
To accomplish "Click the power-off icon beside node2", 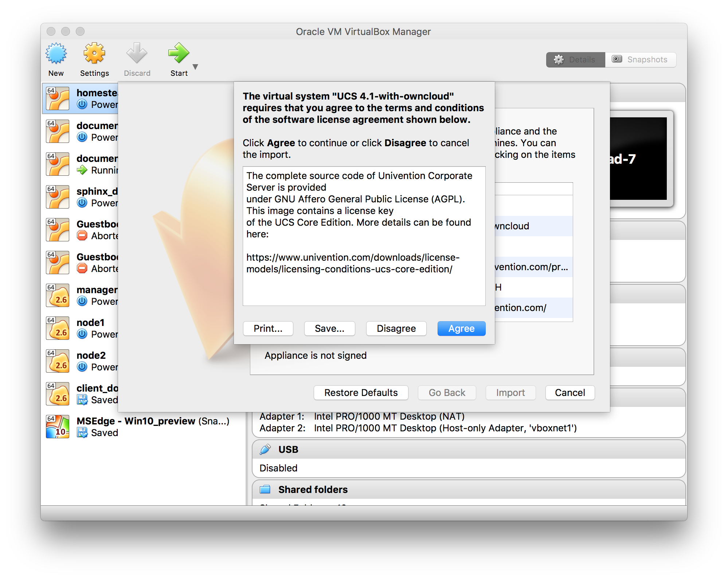I will [x=82, y=367].
